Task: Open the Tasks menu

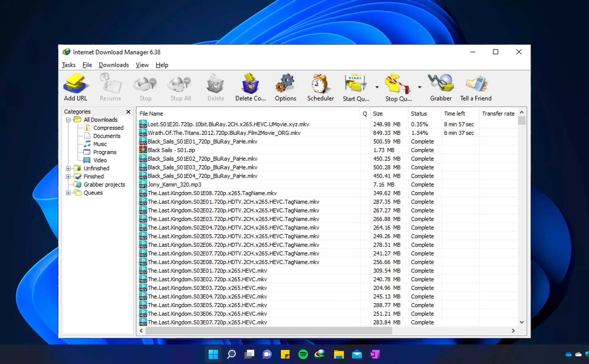Action: (x=69, y=65)
